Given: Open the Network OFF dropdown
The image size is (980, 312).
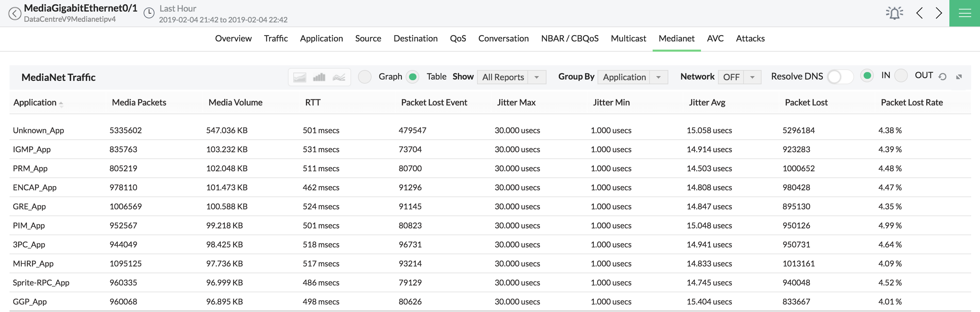Looking at the screenshot, I should pos(739,77).
